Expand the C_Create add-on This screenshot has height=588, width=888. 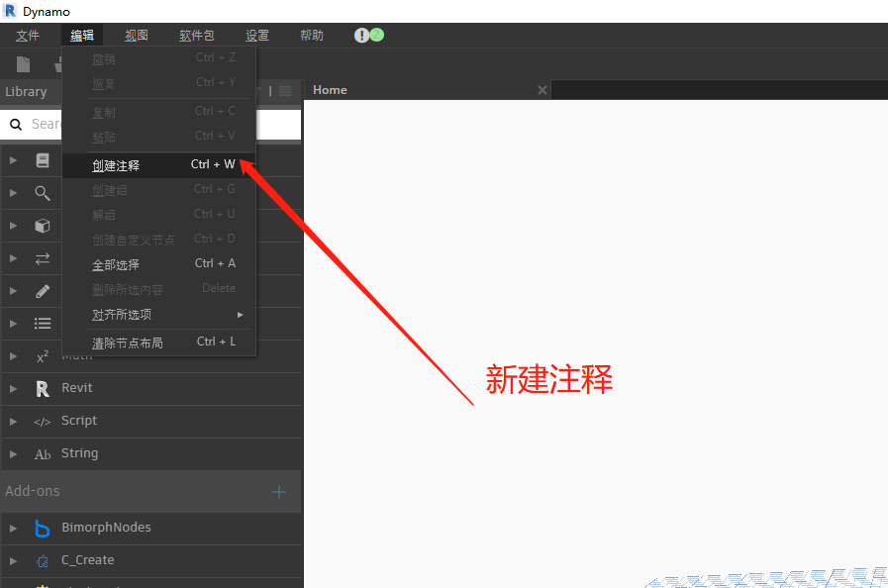tap(13, 561)
